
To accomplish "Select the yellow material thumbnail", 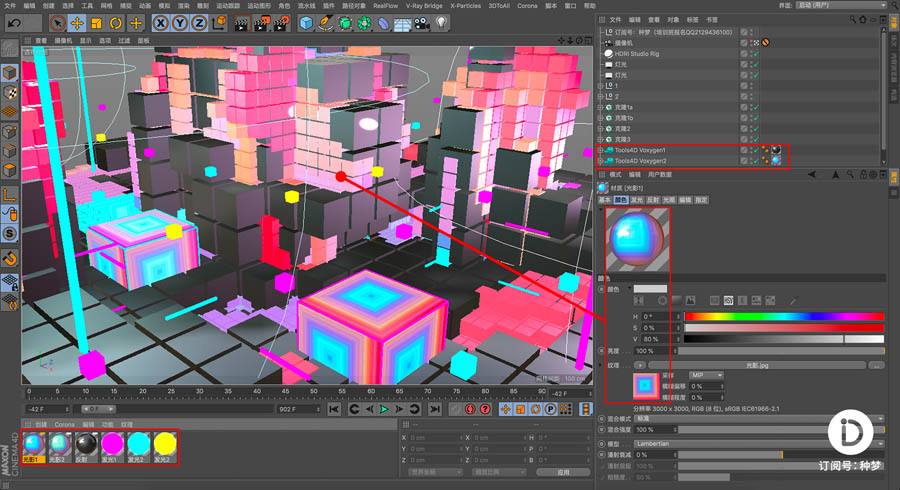I will 165,447.
